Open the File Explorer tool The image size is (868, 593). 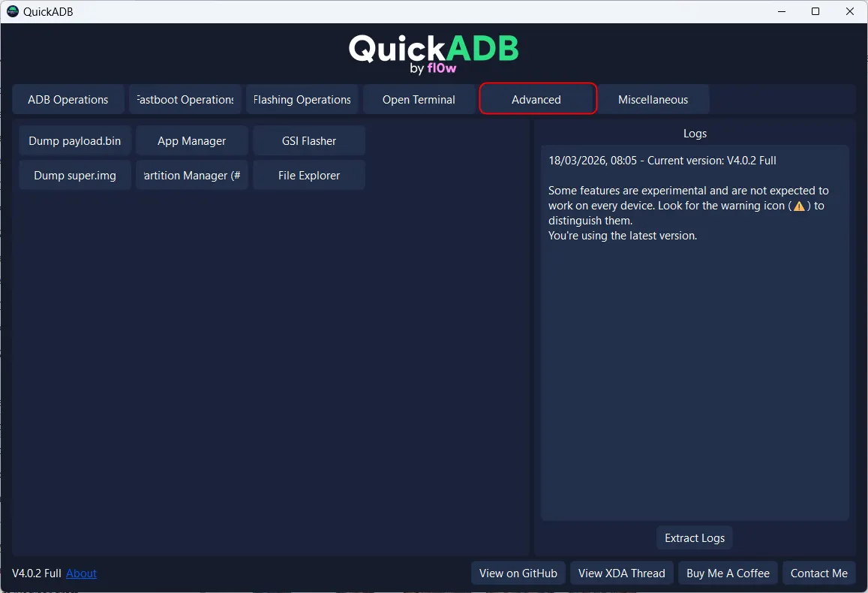309,176
